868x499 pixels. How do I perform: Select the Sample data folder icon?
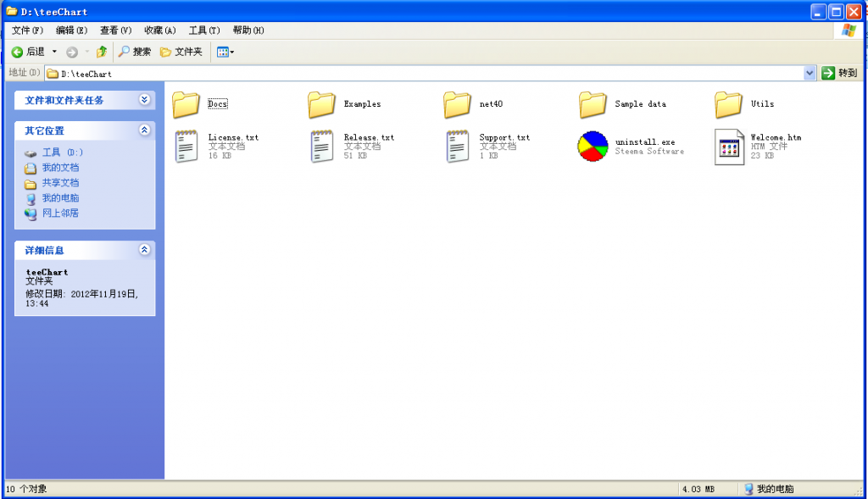click(593, 104)
